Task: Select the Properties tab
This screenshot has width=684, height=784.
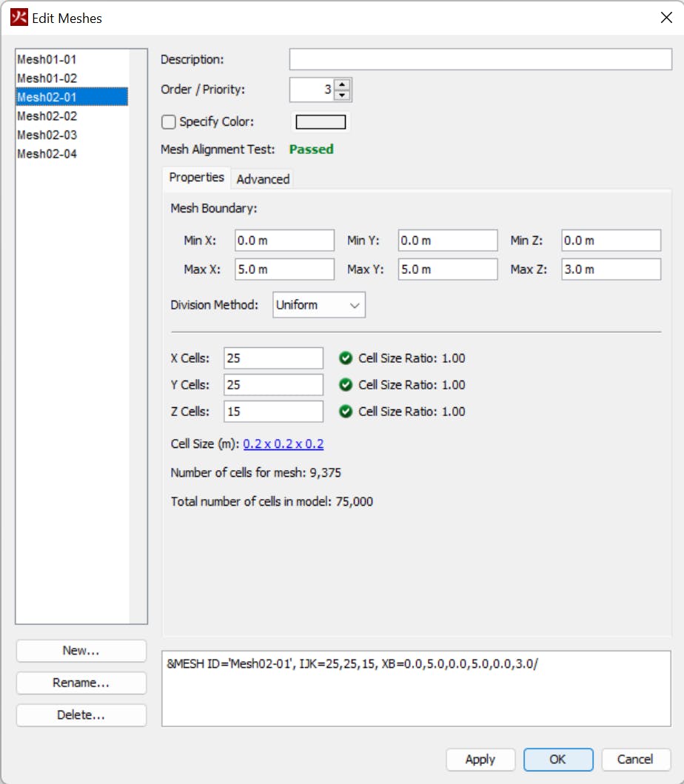Action: 196,178
